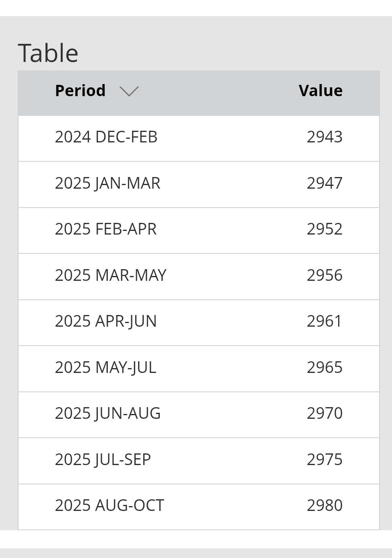Viewport: 392px width, 558px height.
Task: Click the Table heading
Action: point(48,53)
